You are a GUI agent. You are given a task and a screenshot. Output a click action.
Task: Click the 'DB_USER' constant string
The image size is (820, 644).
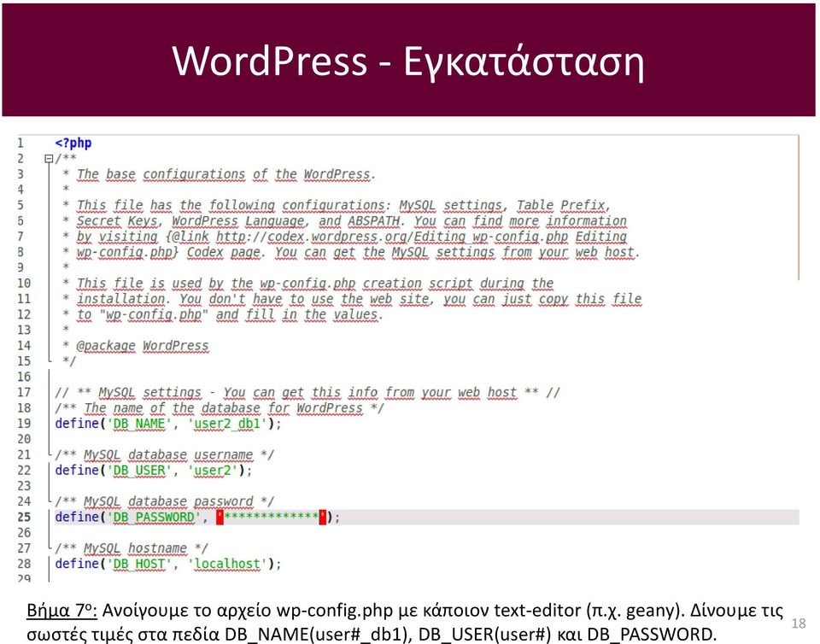pyautogui.click(x=139, y=471)
